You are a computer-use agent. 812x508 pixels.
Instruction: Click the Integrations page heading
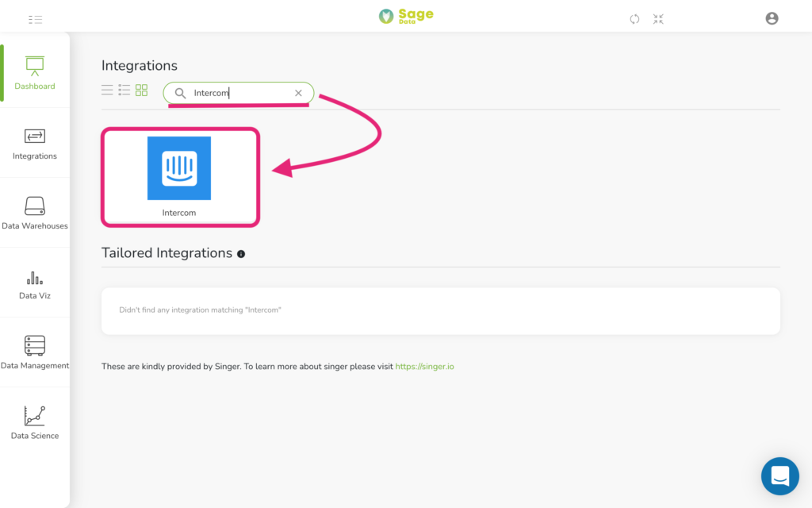[x=140, y=66]
